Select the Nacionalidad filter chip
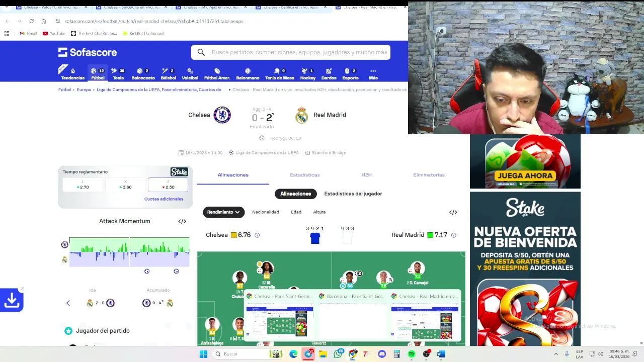Screen dimensions: 644x362 click(266, 212)
